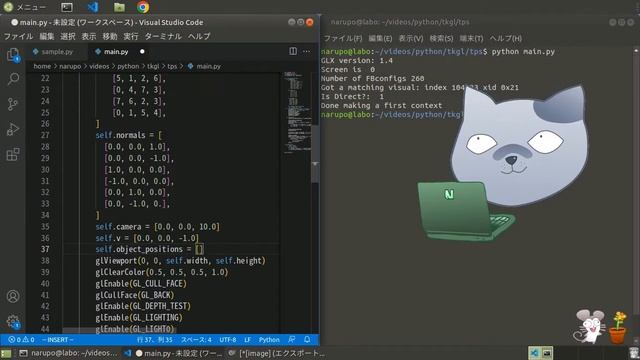The width and height of the screenshot is (640, 360).
Task: Launch the terminal from the top panel
Action: point(67,7)
